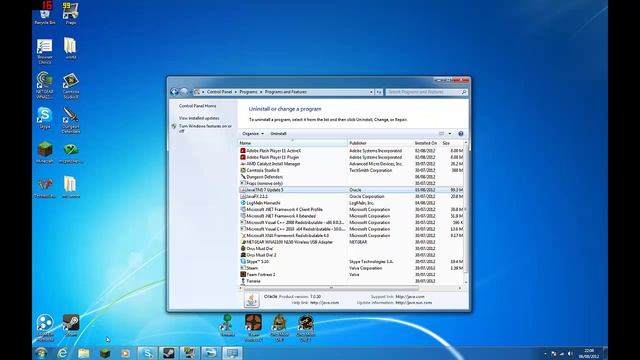Open help in Programs and Features
Screen dimensions: 640x360
[x=460, y=133]
